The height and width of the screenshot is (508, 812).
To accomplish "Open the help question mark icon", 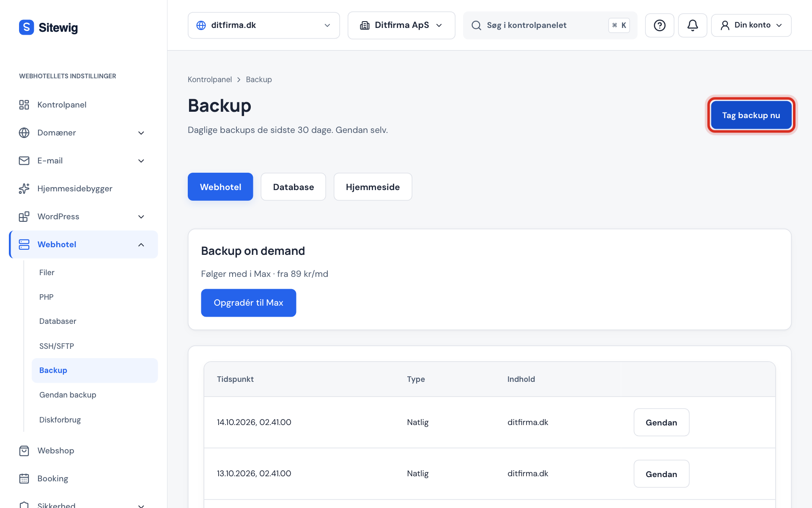I will click(x=659, y=25).
